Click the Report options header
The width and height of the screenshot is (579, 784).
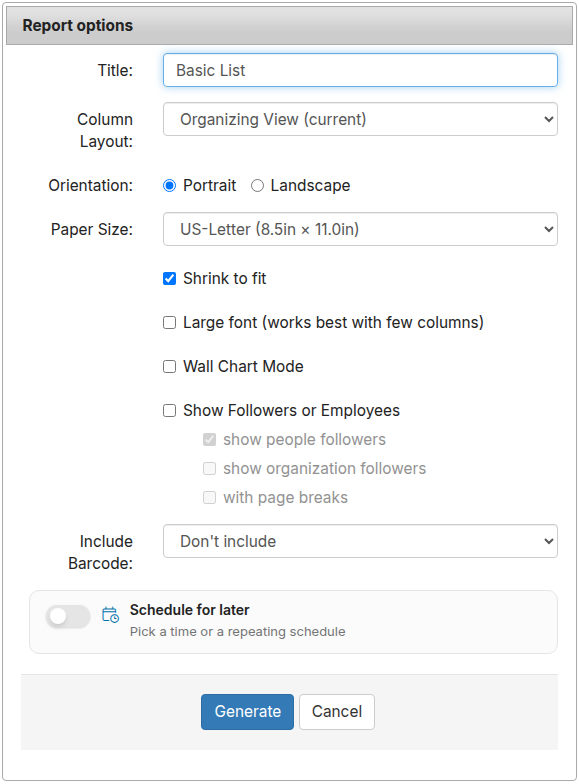[289, 25]
